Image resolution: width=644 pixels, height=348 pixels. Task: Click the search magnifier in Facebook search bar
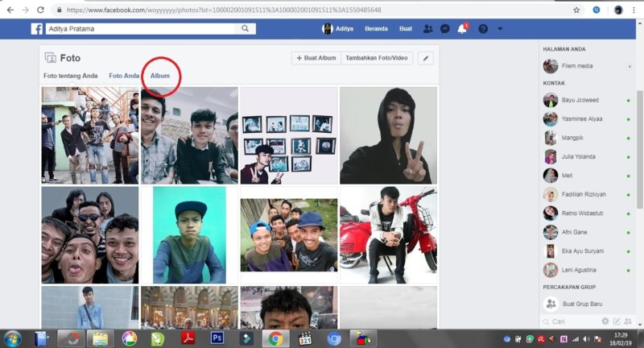click(x=246, y=28)
